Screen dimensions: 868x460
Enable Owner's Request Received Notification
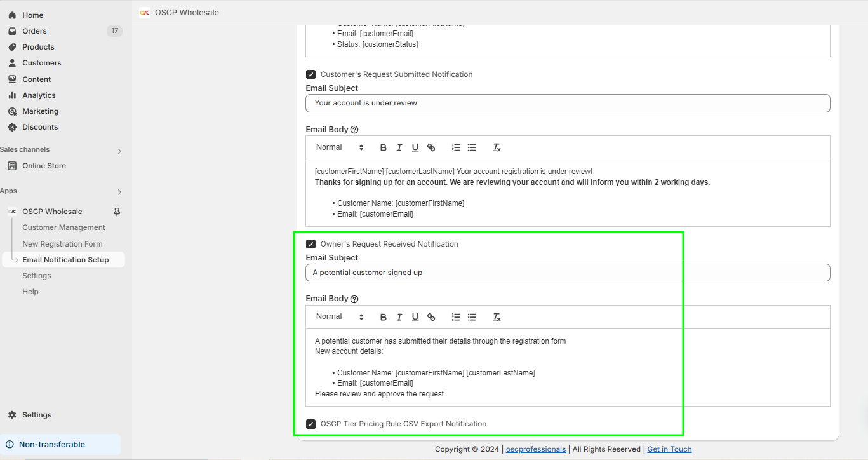pos(310,243)
